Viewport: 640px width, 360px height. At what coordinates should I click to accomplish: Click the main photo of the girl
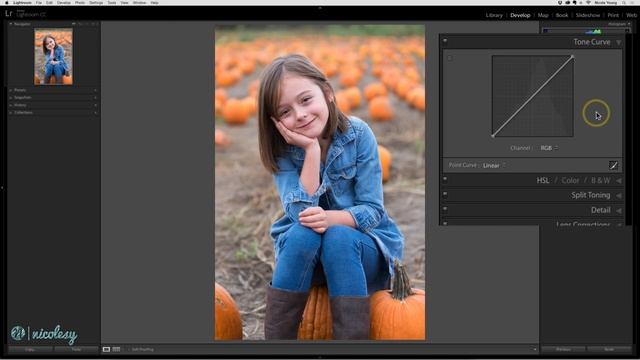(x=320, y=182)
